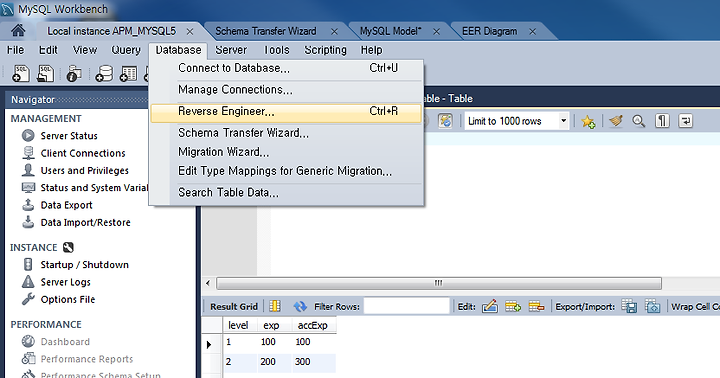Open the Server menu
720x378 pixels.
[x=231, y=50]
